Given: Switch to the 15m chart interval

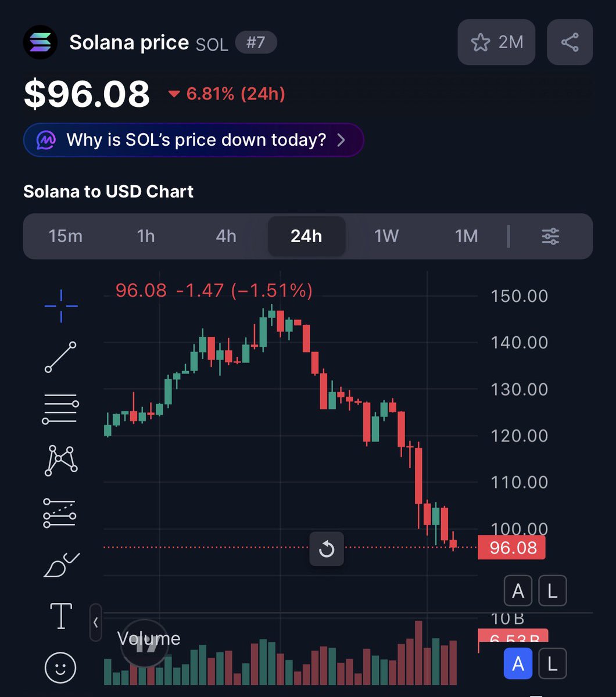Looking at the screenshot, I should click(66, 236).
